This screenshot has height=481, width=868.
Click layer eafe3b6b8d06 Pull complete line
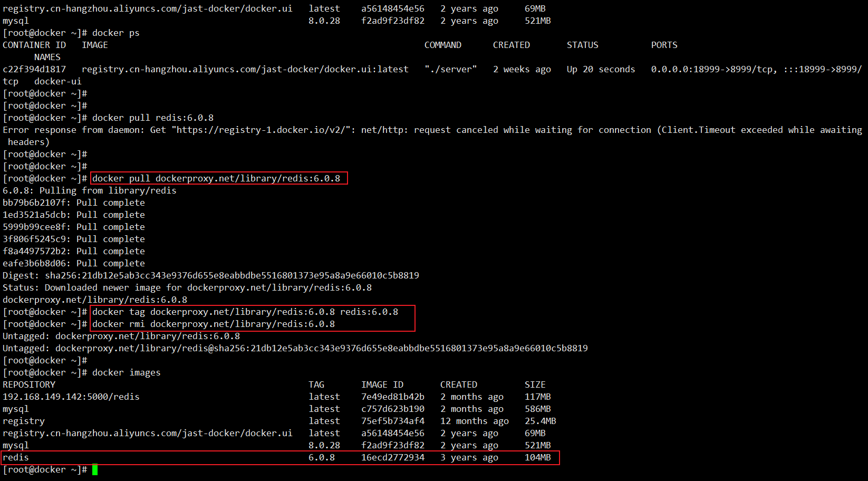(74, 263)
